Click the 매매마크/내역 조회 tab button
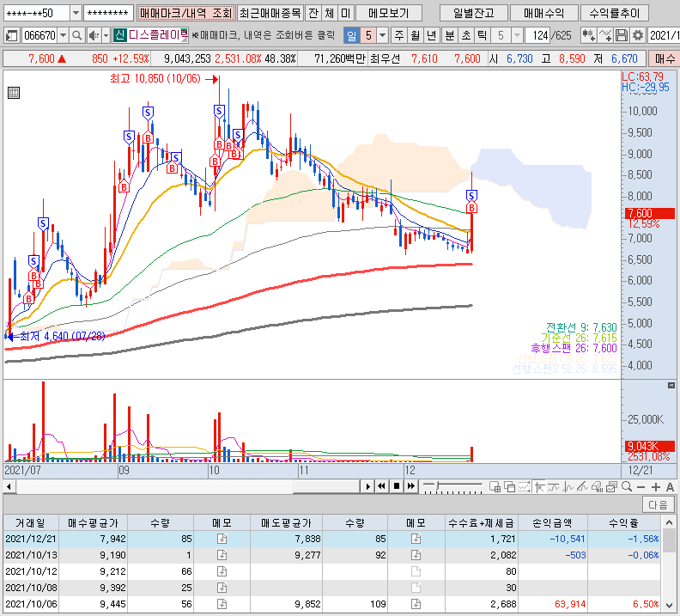The height and width of the screenshot is (616, 680). [186, 13]
